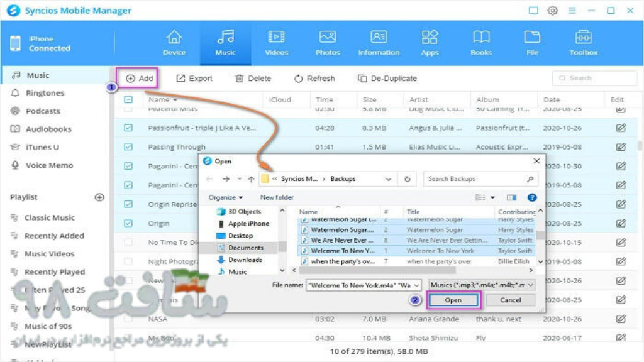Image resolution: width=644 pixels, height=362 pixels.
Task: Select Music in the left sidebar
Action: (38, 75)
